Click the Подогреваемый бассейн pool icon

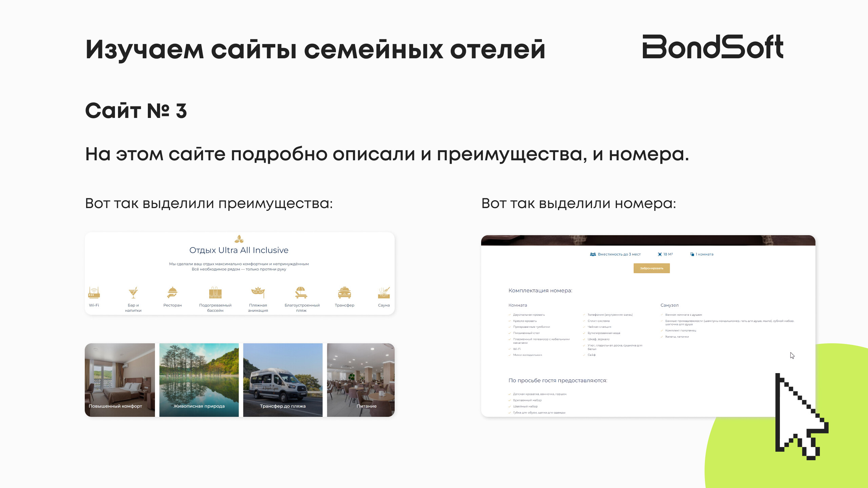pyautogui.click(x=215, y=292)
